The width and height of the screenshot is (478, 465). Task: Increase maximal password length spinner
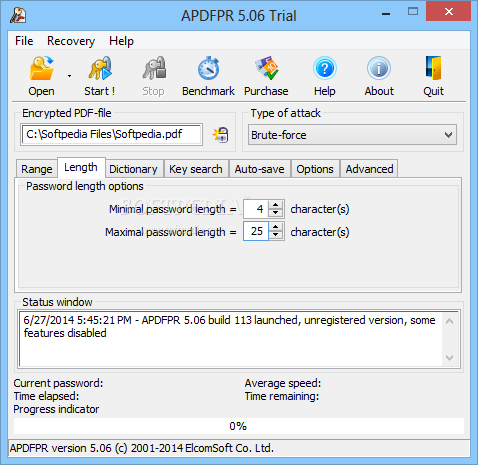click(276, 227)
